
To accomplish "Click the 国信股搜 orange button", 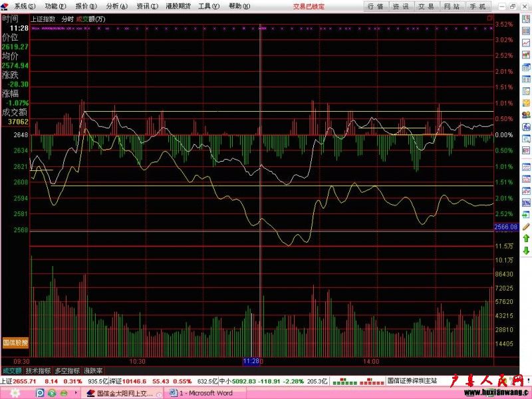I will click(x=15, y=342).
